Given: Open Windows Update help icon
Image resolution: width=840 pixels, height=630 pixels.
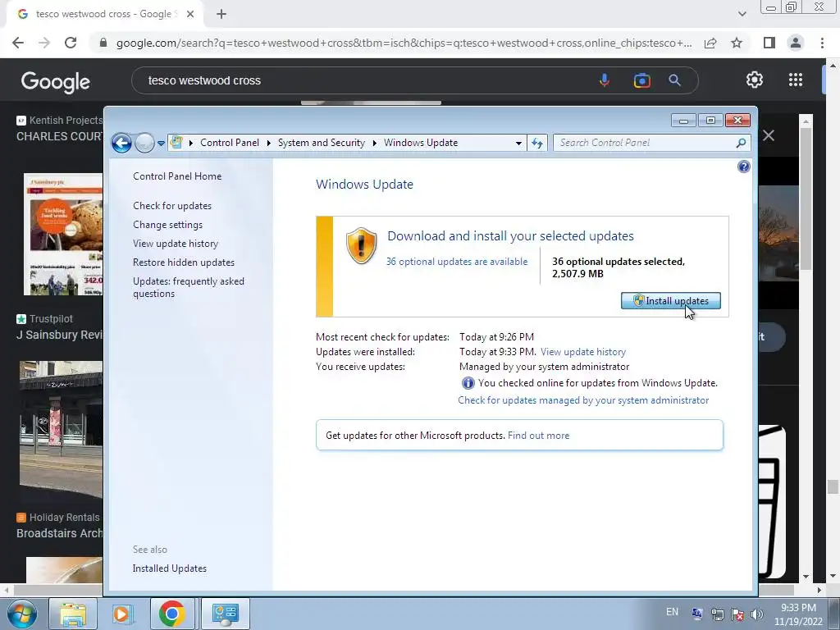Looking at the screenshot, I should 743,167.
